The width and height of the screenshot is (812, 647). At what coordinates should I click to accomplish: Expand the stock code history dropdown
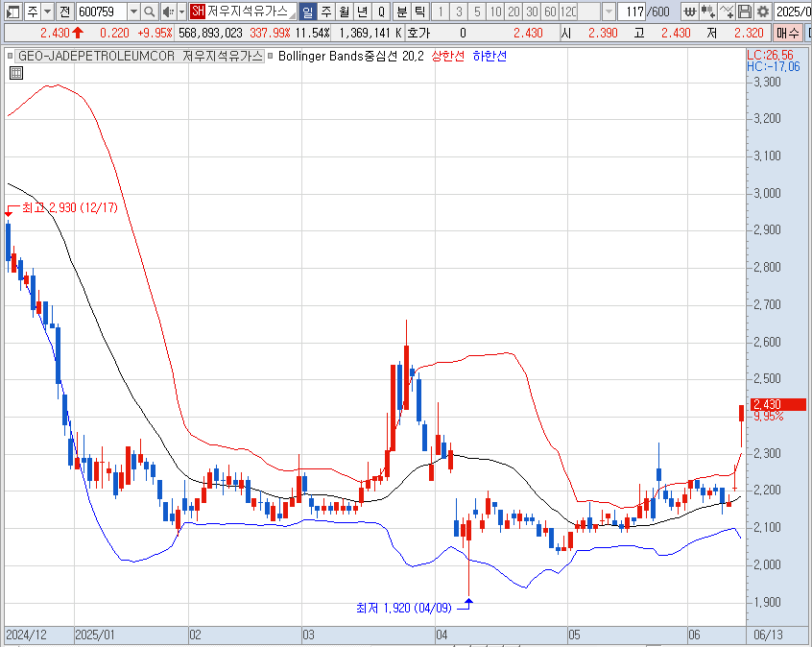click(x=133, y=12)
